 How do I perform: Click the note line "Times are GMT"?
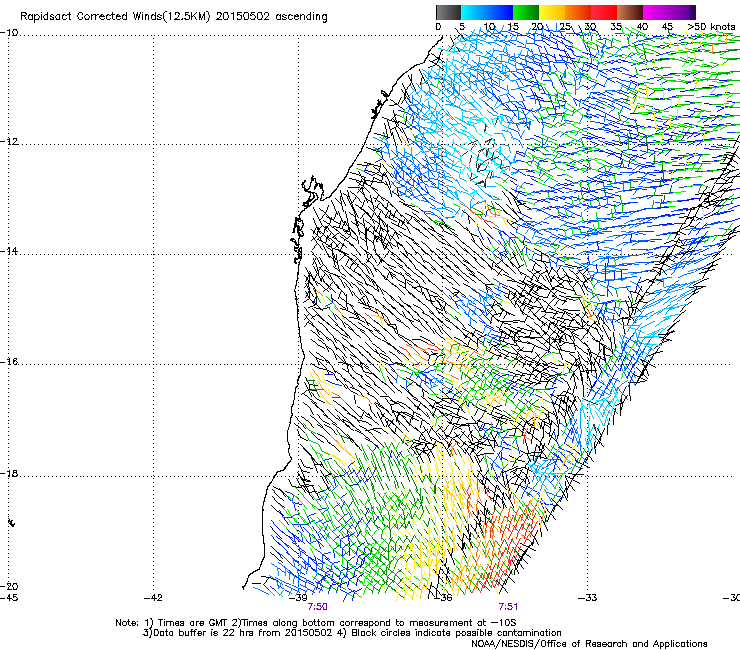(x=192, y=623)
